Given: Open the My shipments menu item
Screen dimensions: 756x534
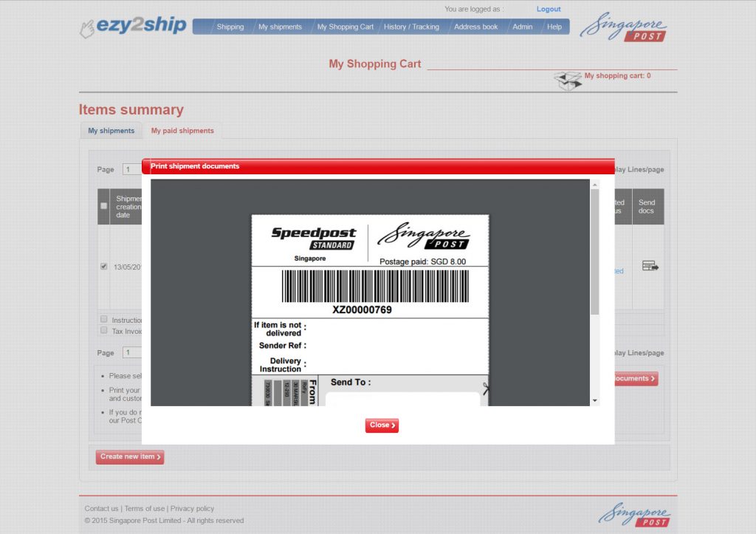Looking at the screenshot, I should tap(280, 27).
